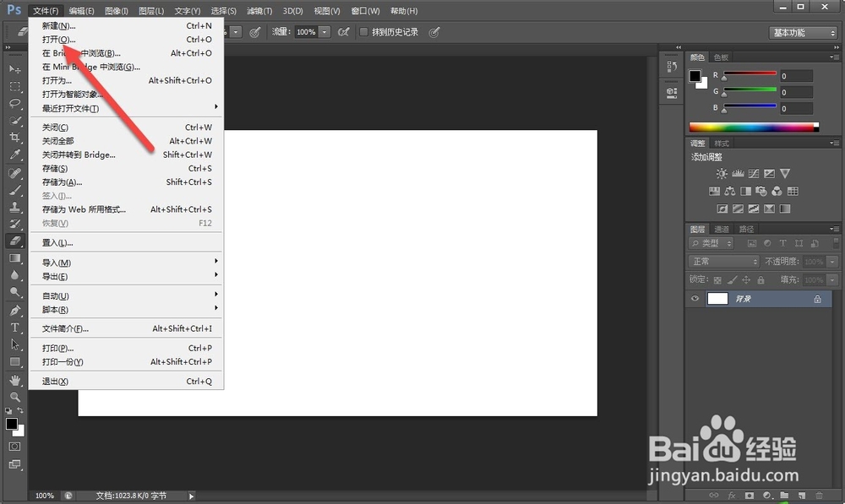Select the Path Selection tool
The image size is (845, 504).
[14, 344]
